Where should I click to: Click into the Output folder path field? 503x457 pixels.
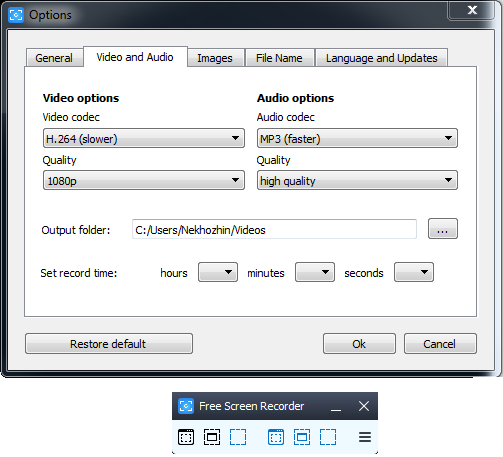click(x=274, y=229)
